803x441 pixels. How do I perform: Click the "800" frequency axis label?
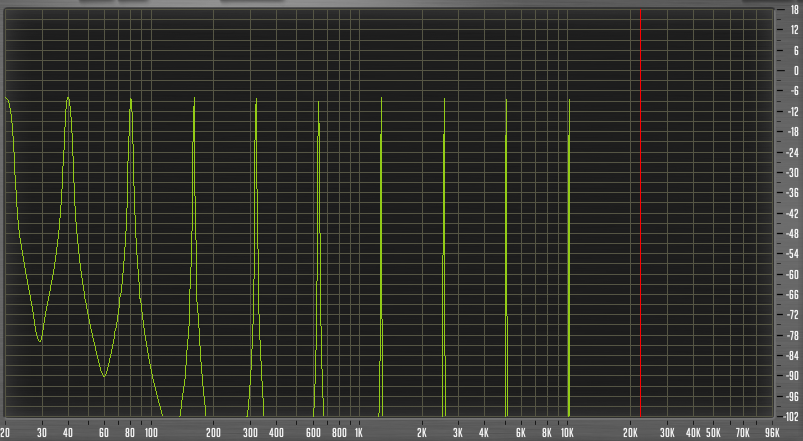click(340, 433)
